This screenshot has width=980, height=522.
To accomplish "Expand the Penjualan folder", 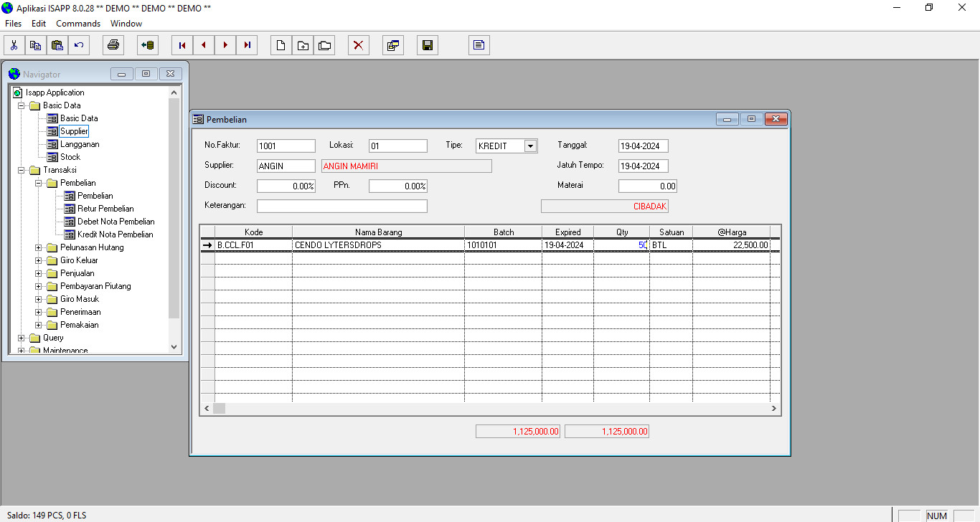I will pyautogui.click(x=39, y=273).
